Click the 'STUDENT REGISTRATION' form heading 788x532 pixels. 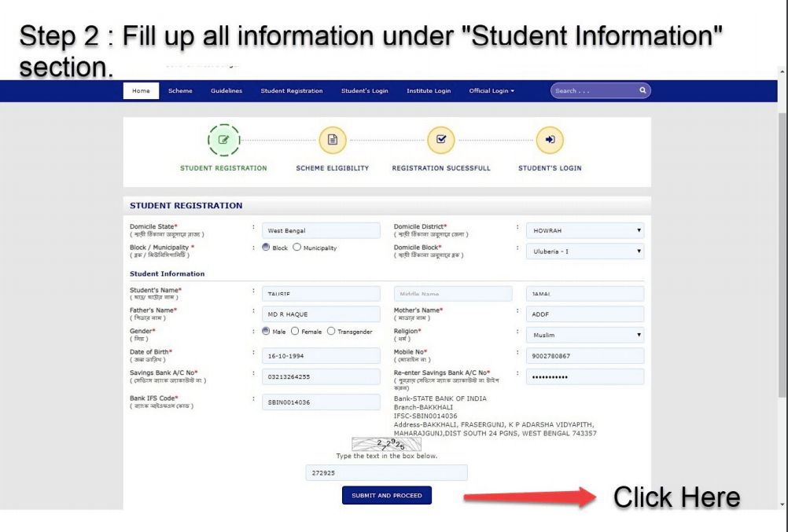[186, 205]
